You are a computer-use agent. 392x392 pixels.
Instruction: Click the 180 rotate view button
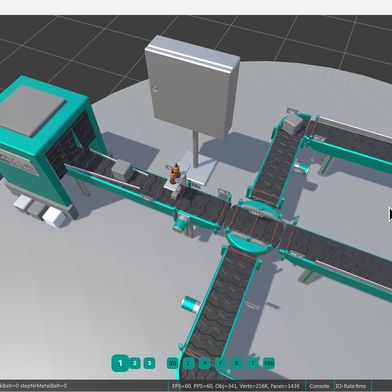(269, 363)
